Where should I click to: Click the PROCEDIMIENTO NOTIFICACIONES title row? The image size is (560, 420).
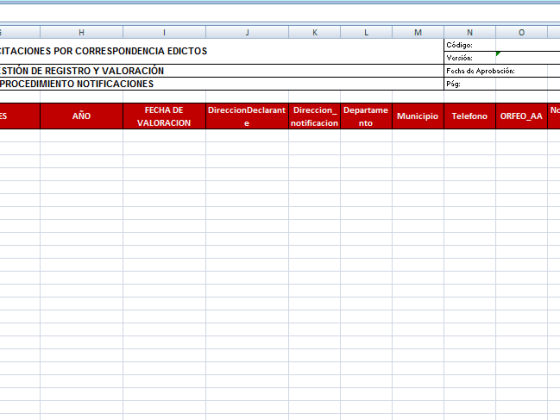pyautogui.click(x=221, y=84)
